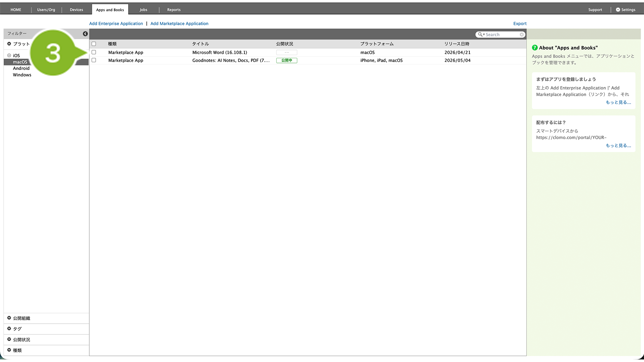644x362 pixels.
Task: Open the Users/Org tab
Action: tap(46, 10)
